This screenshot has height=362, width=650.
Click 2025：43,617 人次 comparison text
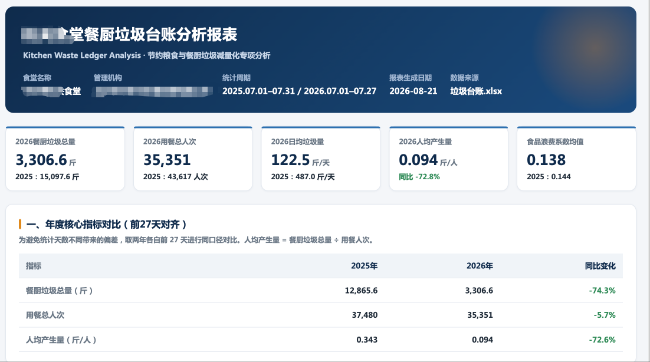[176, 177]
